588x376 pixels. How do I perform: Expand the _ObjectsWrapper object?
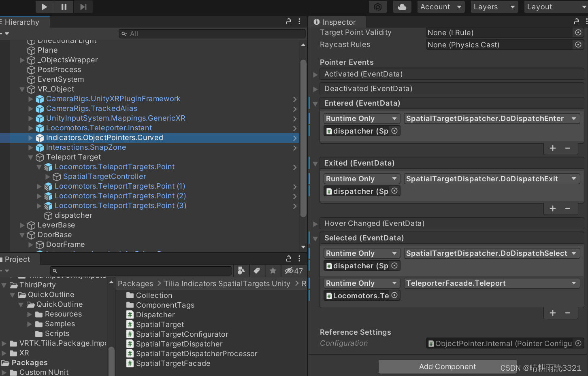pyautogui.click(x=22, y=60)
